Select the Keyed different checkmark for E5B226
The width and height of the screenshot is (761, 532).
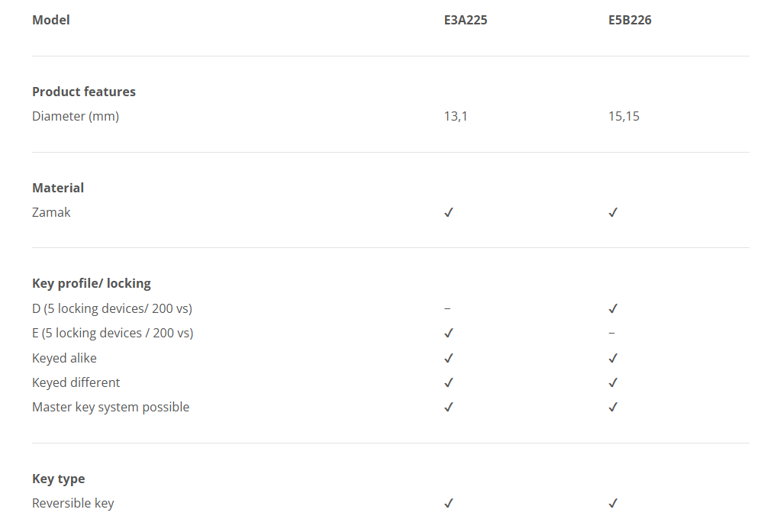click(x=613, y=382)
